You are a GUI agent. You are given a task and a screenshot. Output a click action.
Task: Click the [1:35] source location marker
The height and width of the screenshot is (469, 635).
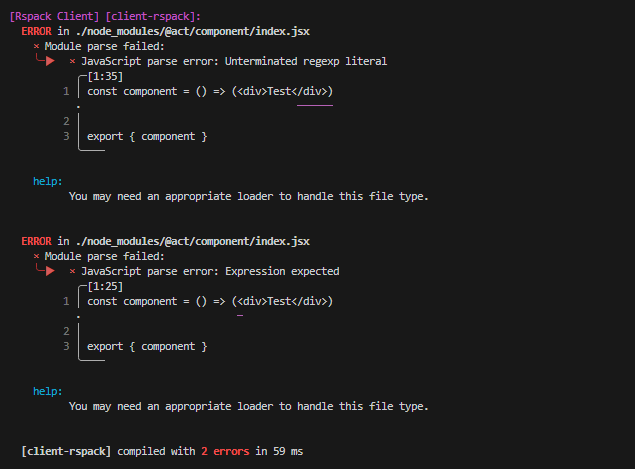[x=105, y=76]
